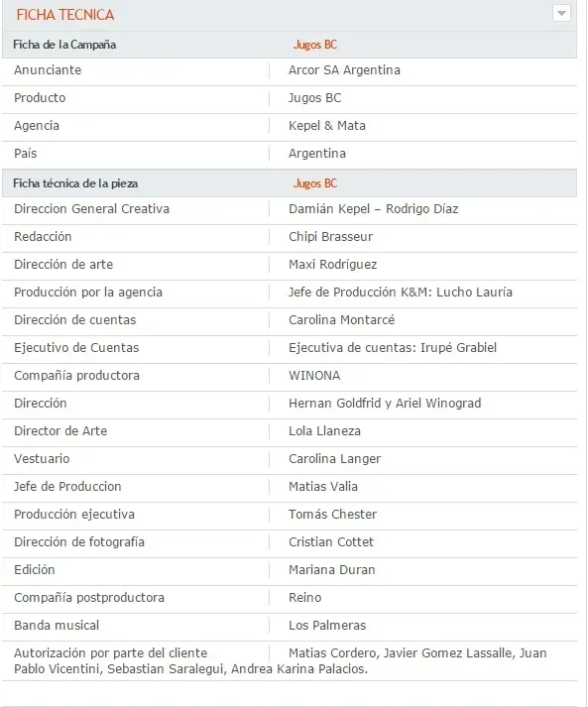The width and height of the screenshot is (588, 707).
Task: Click the Arcor SA Argentina advertiser value
Action: (344, 70)
